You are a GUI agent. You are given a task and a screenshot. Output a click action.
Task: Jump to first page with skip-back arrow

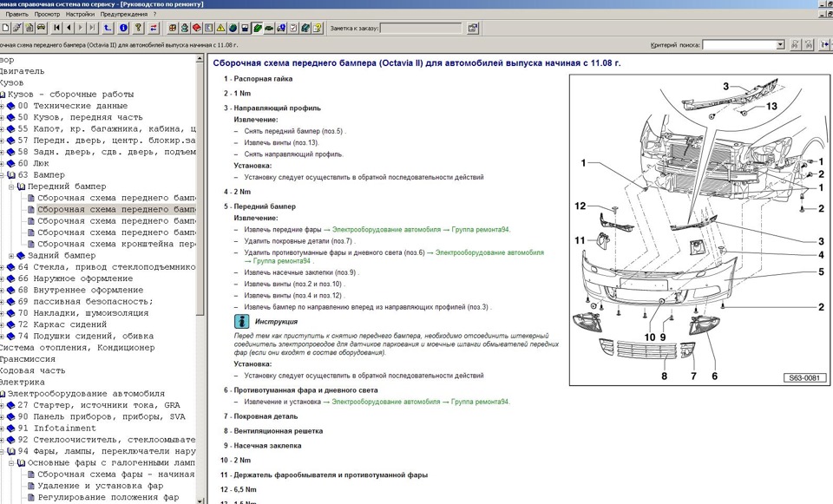[x=57, y=28]
